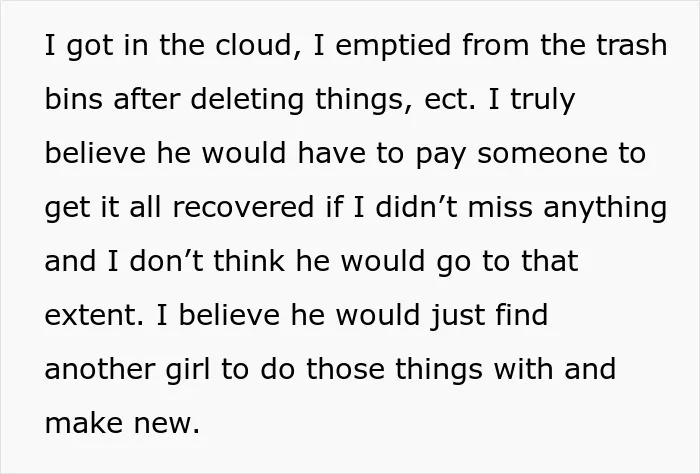Click on the word "those"

(x=345, y=369)
